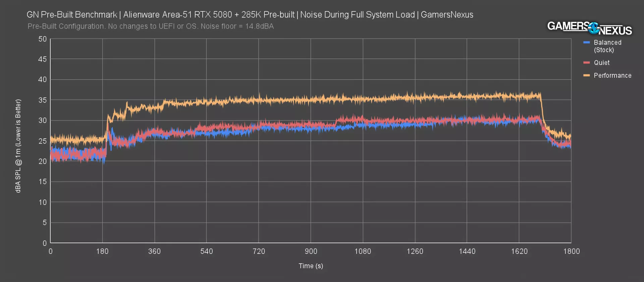Click the Pre-Built Configuration subtitle text

pyautogui.click(x=151, y=26)
